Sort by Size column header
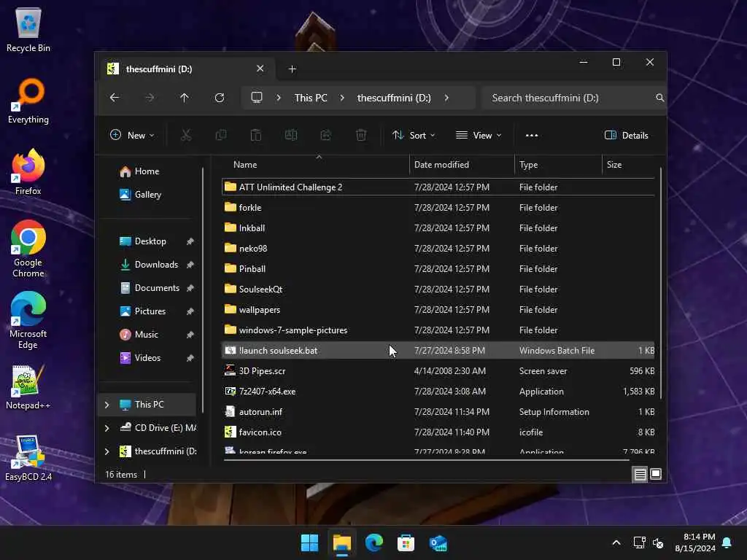The image size is (747, 560). (x=629, y=165)
